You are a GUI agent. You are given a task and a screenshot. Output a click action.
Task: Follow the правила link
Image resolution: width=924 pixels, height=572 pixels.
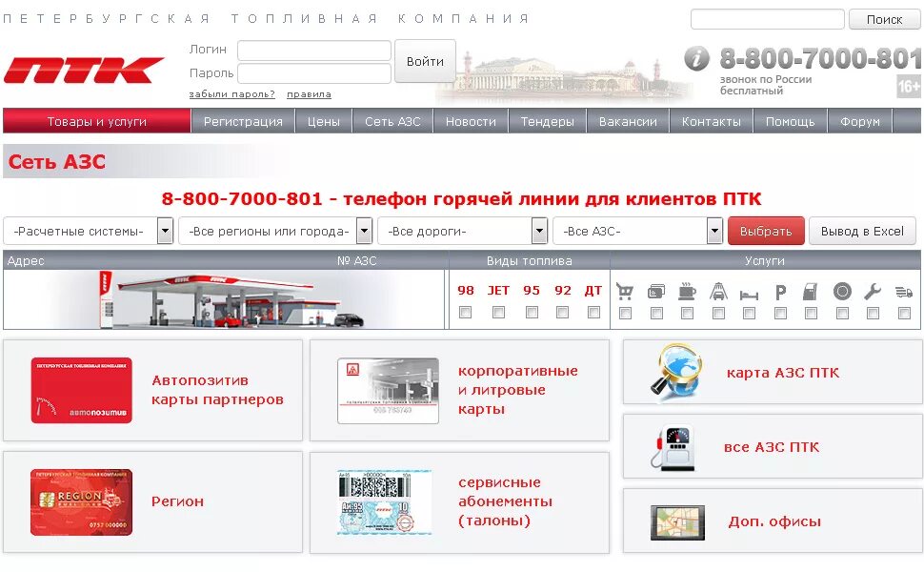click(x=309, y=94)
